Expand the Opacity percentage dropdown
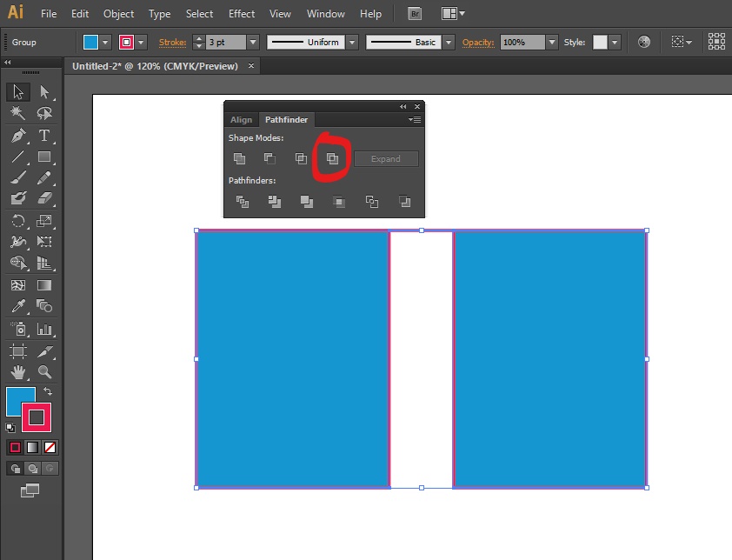The image size is (732, 560). 552,42
